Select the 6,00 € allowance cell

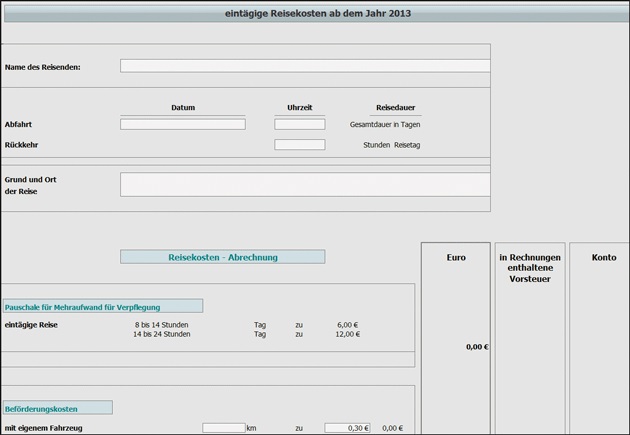click(x=347, y=325)
